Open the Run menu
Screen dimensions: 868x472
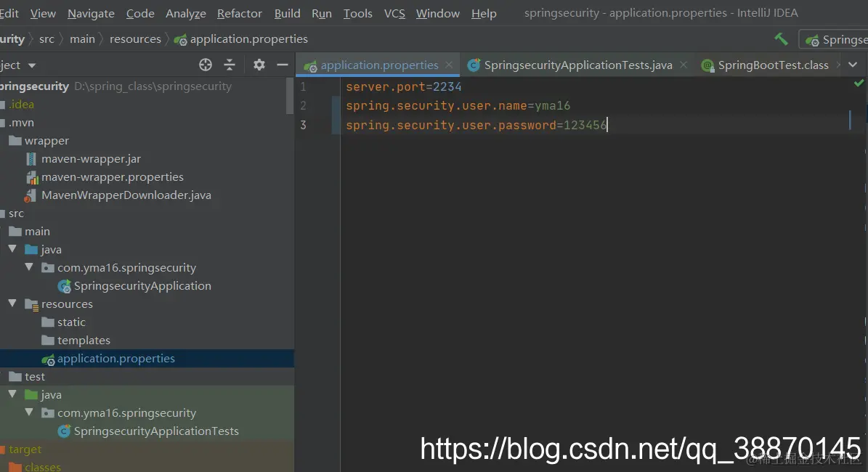pyautogui.click(x=321, y=13)
